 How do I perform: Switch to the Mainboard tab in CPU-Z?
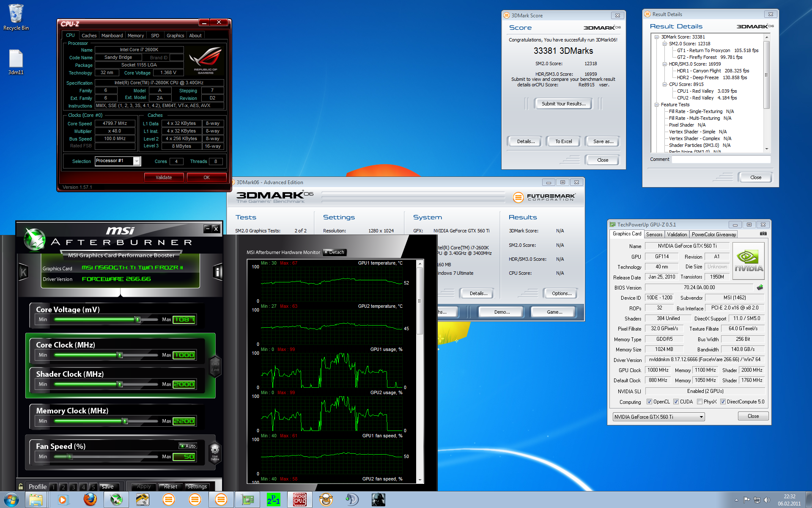tap(112, 36)
